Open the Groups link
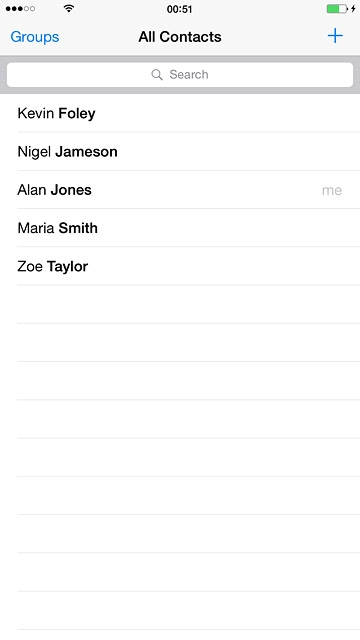Screen dimensions: 360x640 point(35,37)
